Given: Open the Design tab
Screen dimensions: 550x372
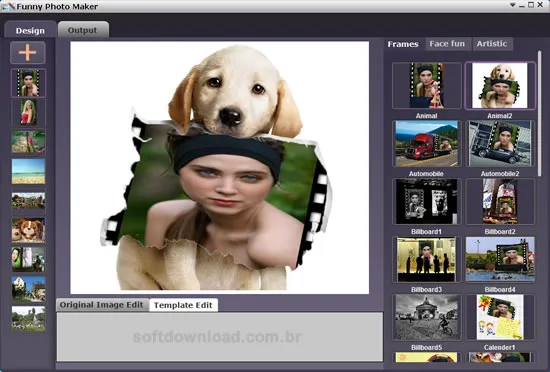Looking at the screenshot, I should click(30, 30).
